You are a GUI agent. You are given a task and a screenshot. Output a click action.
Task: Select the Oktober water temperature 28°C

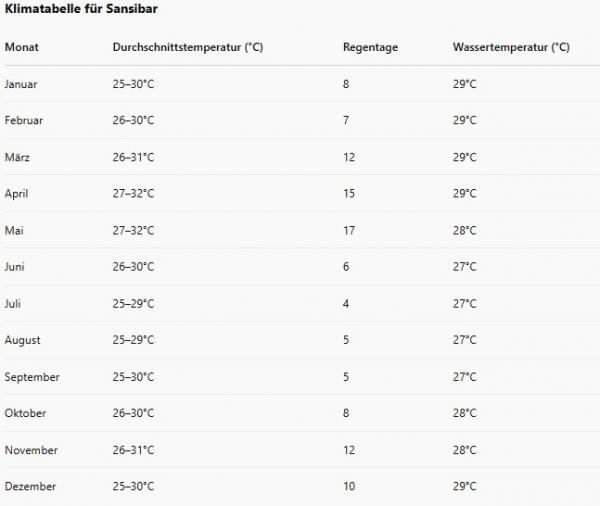(465, 413)
